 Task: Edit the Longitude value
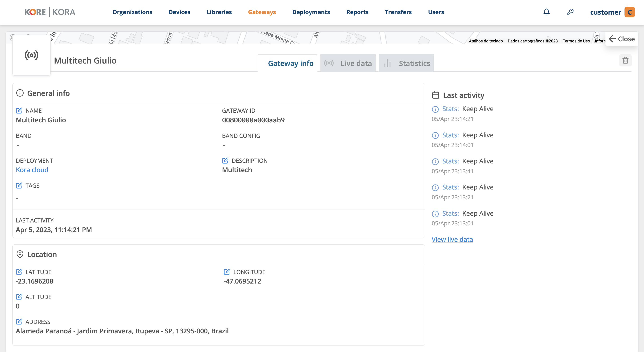coord(227,272)
